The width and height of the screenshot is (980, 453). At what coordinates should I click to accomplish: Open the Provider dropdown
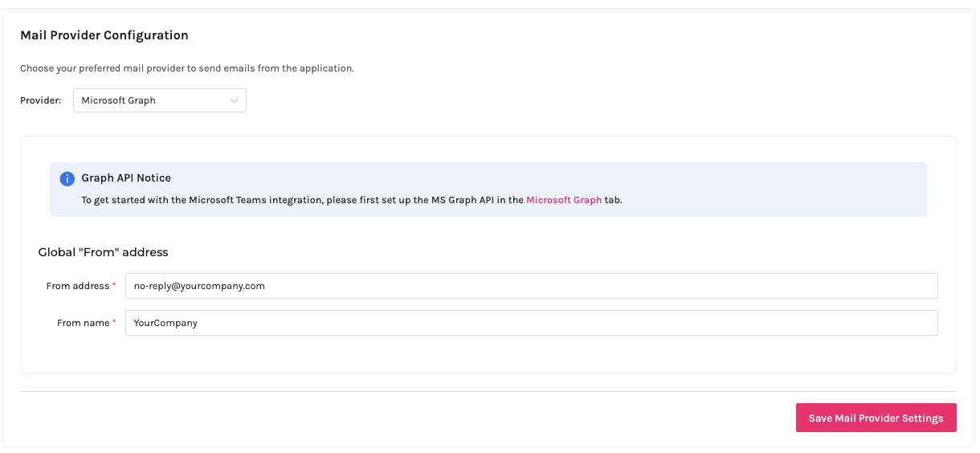[x=159, y=100]
